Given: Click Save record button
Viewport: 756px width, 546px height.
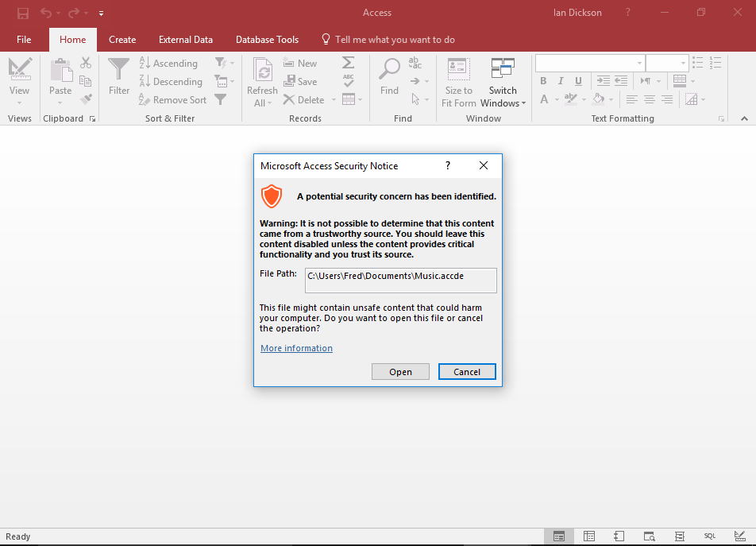Looking at the screenshot, I should [x=300, y=82].
